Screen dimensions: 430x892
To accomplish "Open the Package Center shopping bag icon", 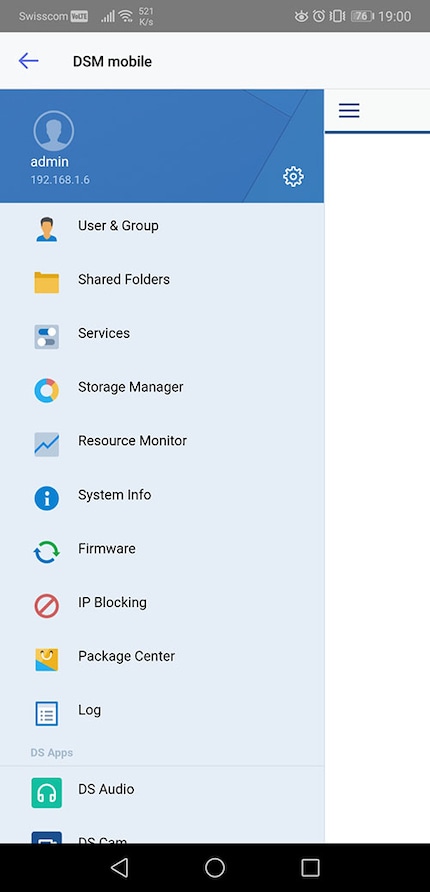I will coord(47,659).
